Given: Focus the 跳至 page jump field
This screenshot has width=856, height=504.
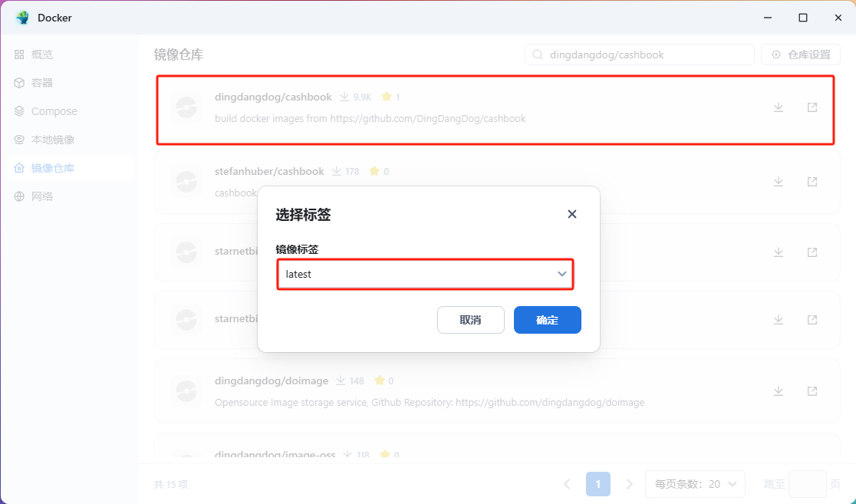Looking at the screenshot, I should point(808,484).
